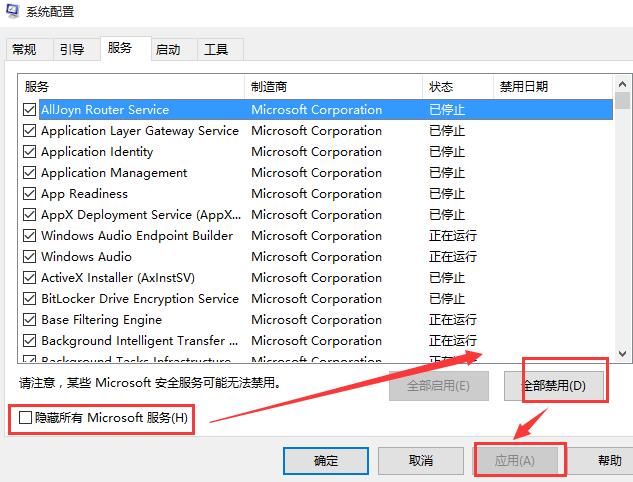This screenshot has width=633, height=482.
Task: Select the Windows Audio row text
Action: tap(86, 256)
